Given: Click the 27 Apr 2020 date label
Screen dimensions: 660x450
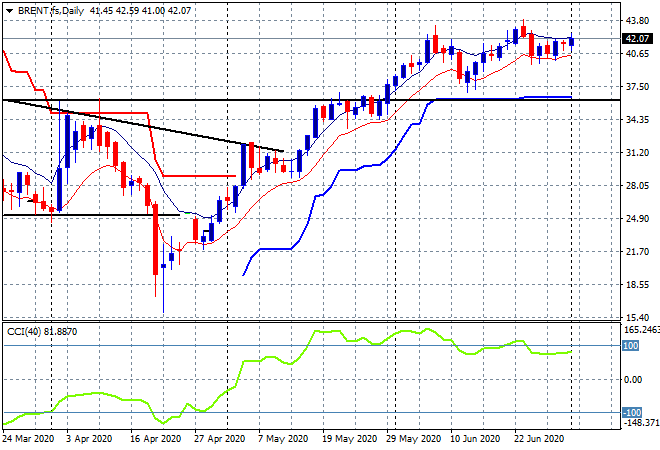Looking at the screenshot, I should coord(219,439).
